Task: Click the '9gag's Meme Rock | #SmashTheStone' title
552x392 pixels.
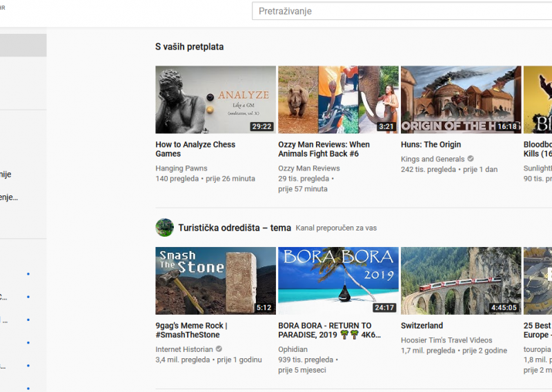Action: click(192, 330)
